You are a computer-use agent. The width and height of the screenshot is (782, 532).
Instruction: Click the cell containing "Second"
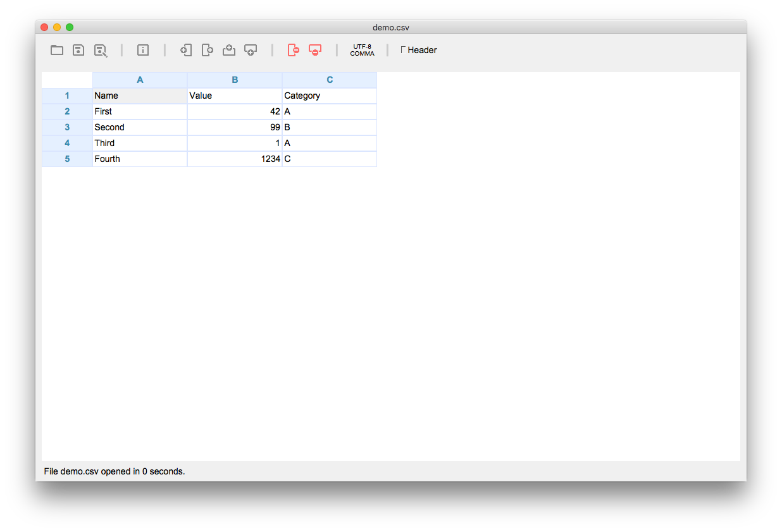(140, 127)
